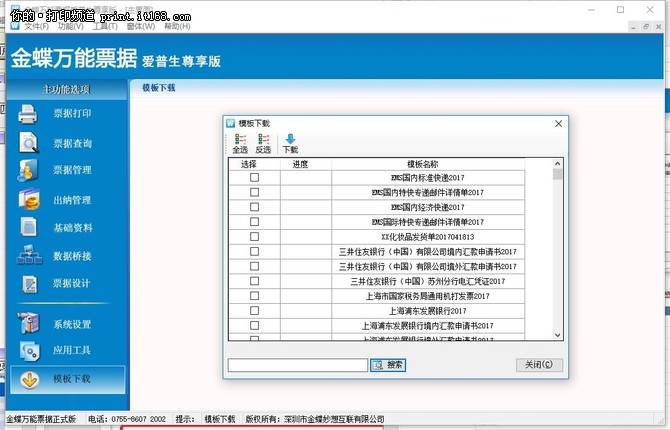The width and height of the screenshot is (670, 430).
Task: Tick the 上海浦东发展银行2017 checkbox
Action: [x=255, y=311]
